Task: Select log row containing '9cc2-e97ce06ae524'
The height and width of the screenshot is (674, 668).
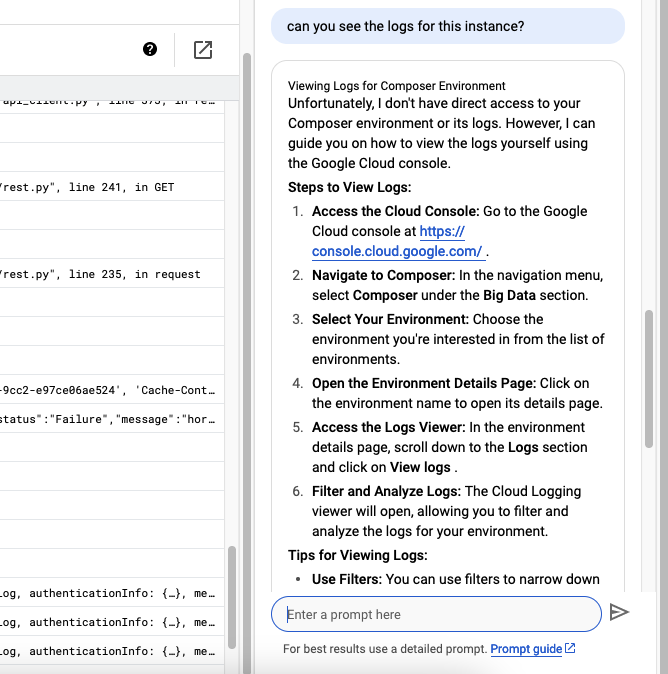Action: (x=112, y=390)
